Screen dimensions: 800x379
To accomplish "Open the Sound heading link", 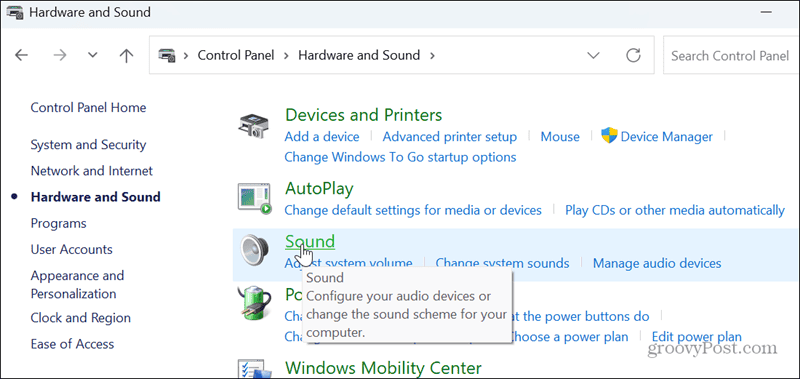I will pos(310,241).
